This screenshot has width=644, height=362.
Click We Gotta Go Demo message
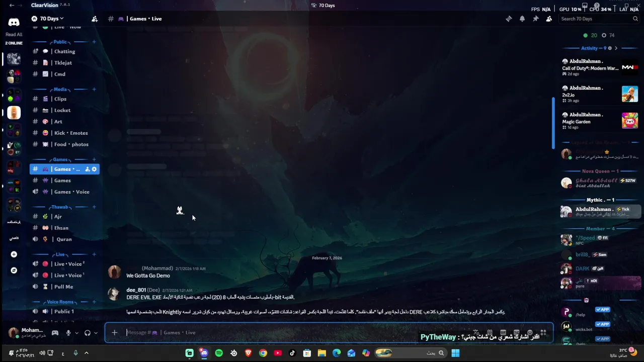148,276
